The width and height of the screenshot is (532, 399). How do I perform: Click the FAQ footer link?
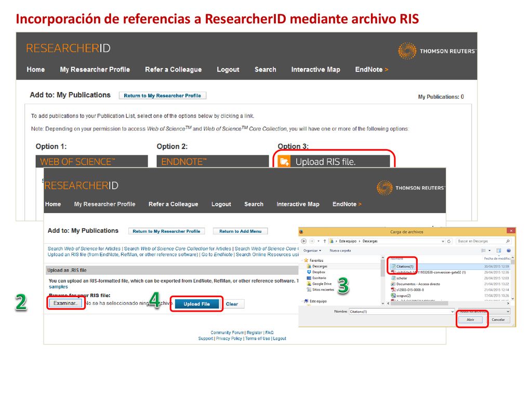click(x=270, y=332)
